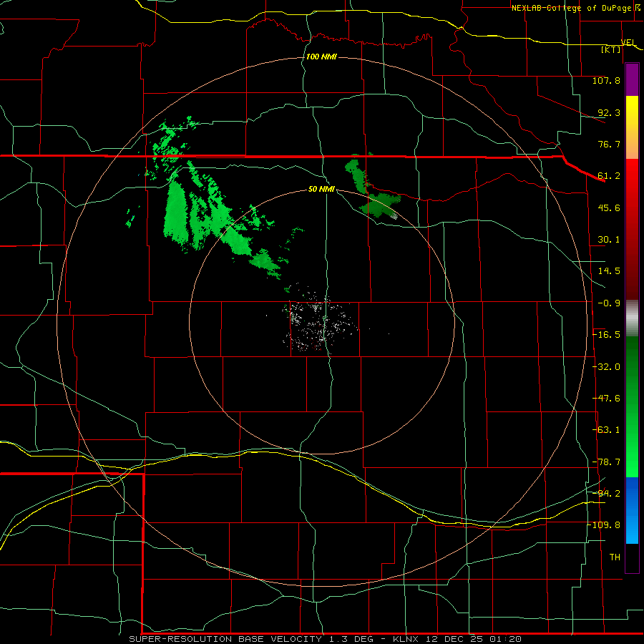Select the -63.1 scale value
The image size is (644, 644).
[606, 430]
